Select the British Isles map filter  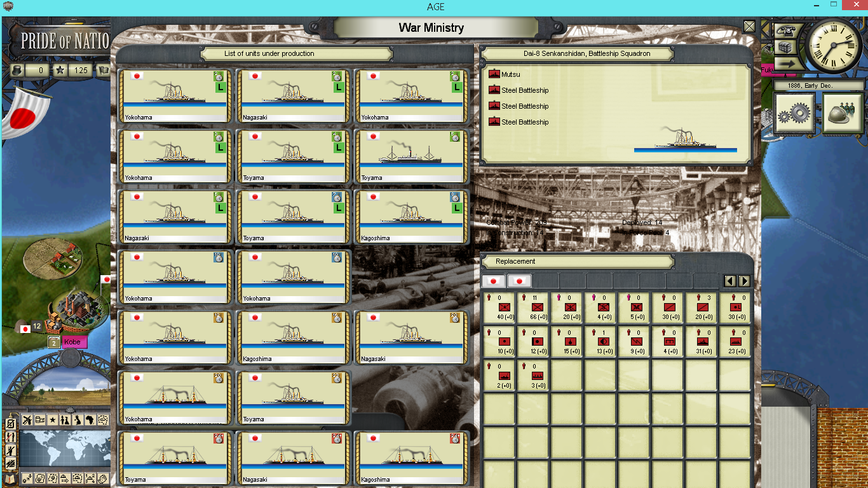click(78, 420)
